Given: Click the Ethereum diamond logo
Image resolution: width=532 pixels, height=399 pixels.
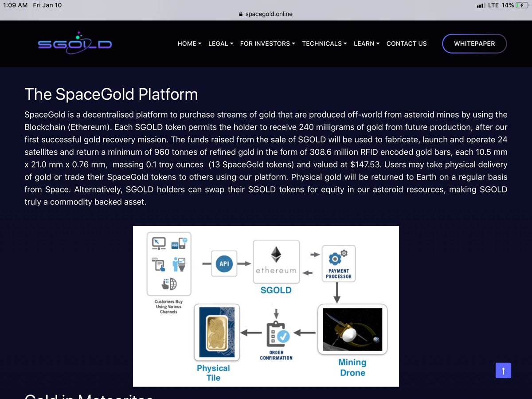Looking at the screenshot, I should point(276,255).
